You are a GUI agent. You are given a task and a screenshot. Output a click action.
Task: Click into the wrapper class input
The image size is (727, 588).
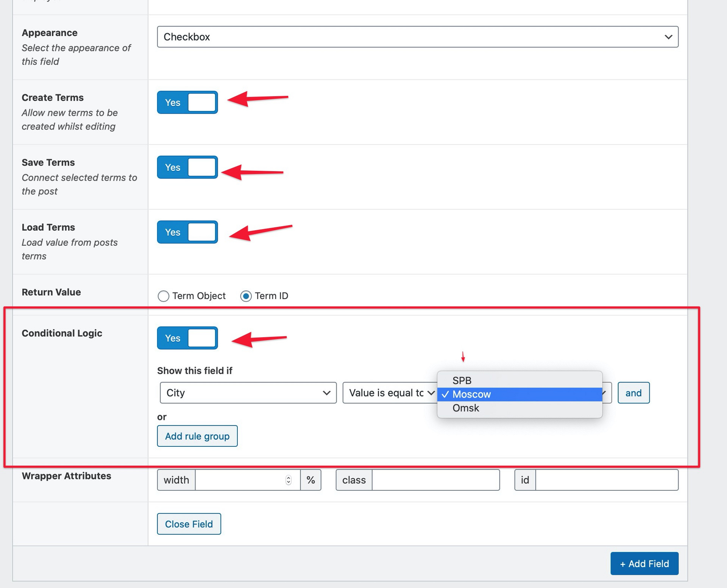(436, 480)
